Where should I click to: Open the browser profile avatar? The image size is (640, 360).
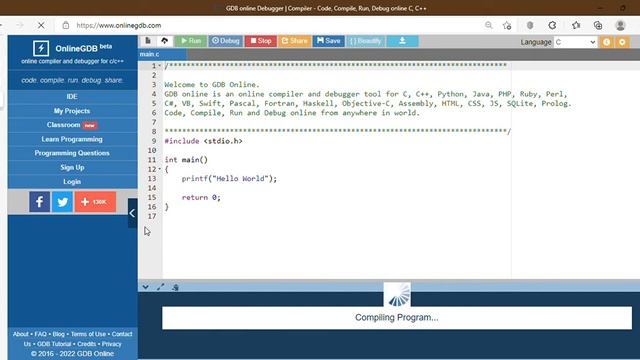coord(620,25)
